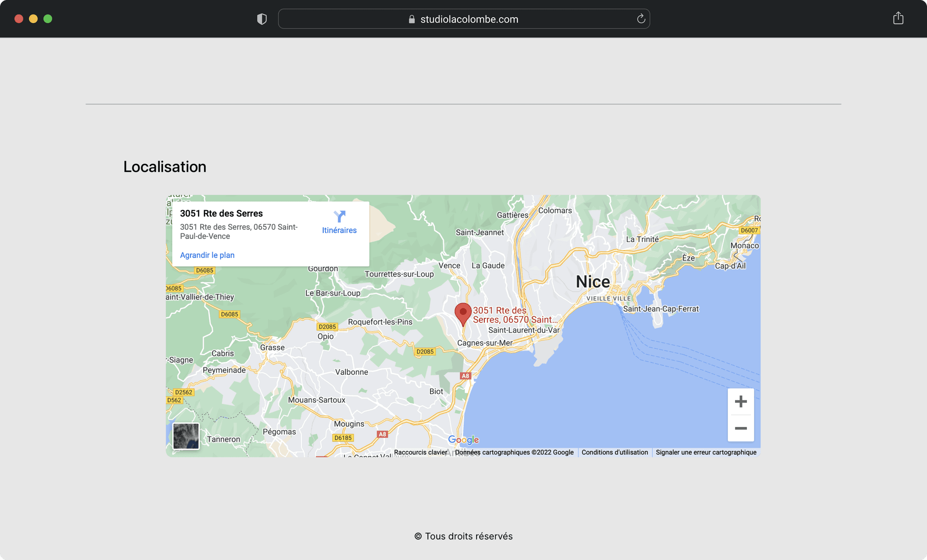The image size is (927, 560).
Task: Click the red location pin marker
Action: tap(463, 314)
